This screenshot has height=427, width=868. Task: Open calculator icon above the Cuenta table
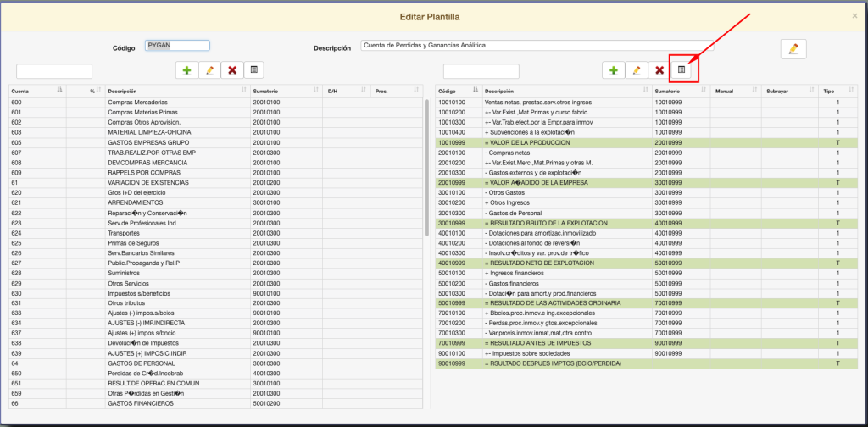(x=254, y=70)
